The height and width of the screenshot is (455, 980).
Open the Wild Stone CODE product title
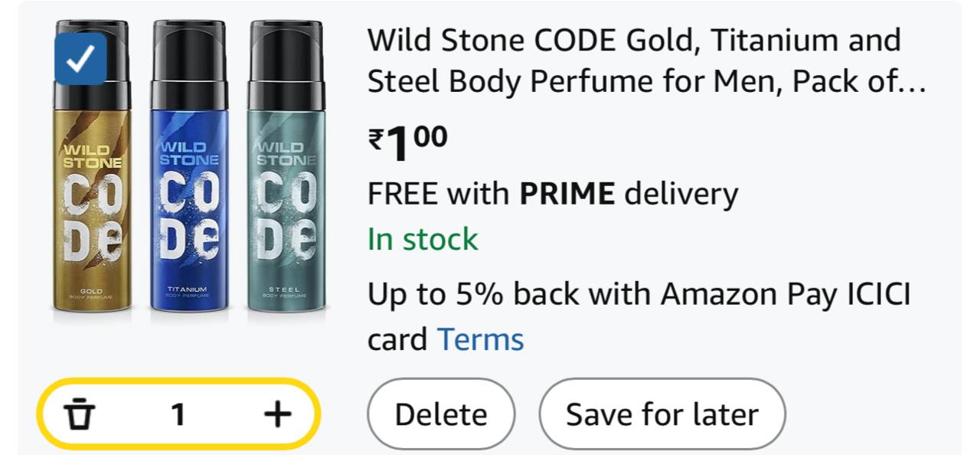click(x=634, y=61)
